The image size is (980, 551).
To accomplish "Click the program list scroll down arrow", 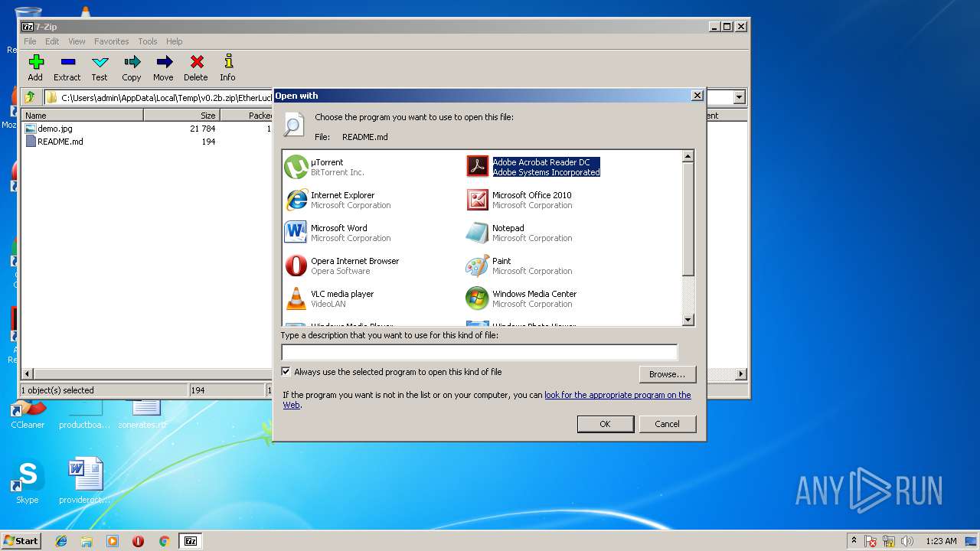I will click(688, 320).
